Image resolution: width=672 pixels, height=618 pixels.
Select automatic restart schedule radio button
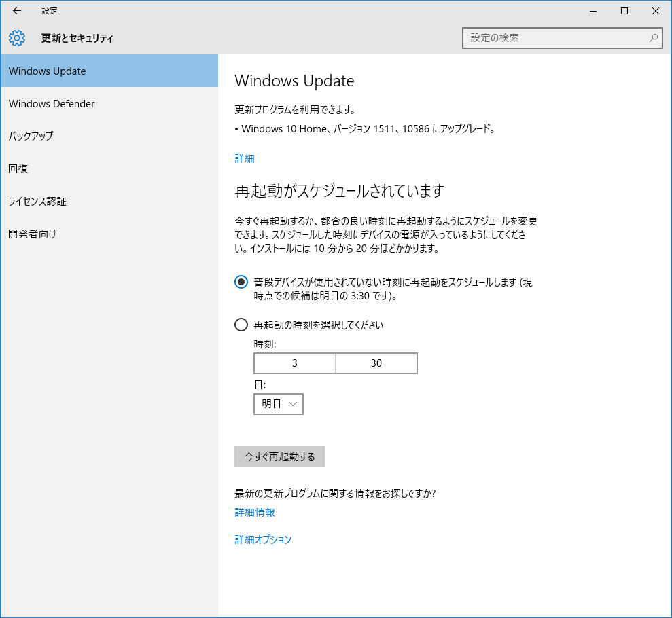[241, 282]
